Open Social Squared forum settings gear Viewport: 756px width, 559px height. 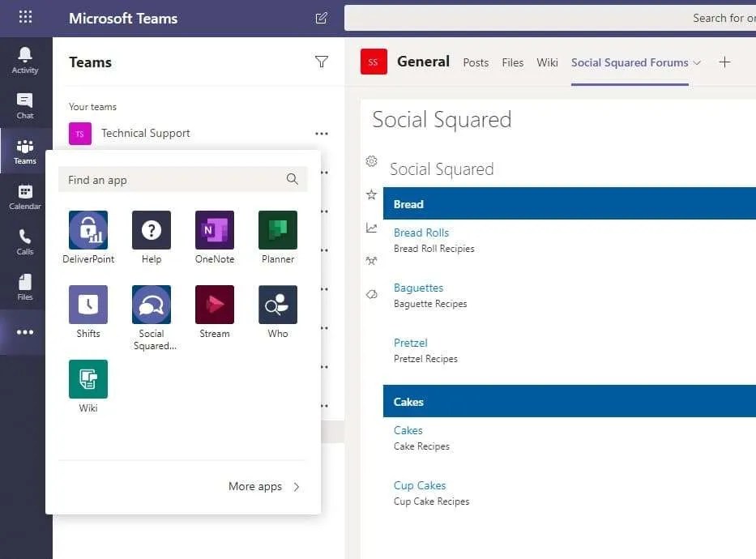click(x=371, y=162)
